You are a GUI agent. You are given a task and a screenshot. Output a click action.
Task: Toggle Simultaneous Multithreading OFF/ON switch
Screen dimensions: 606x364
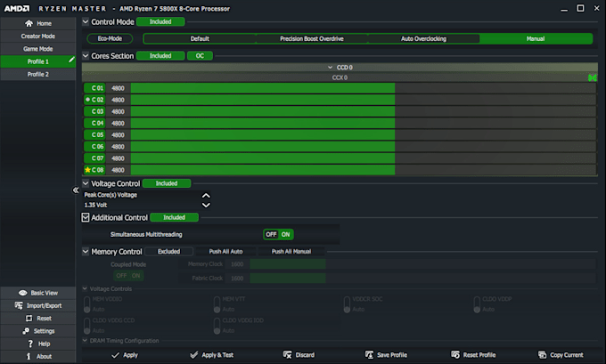pos(278,234)
